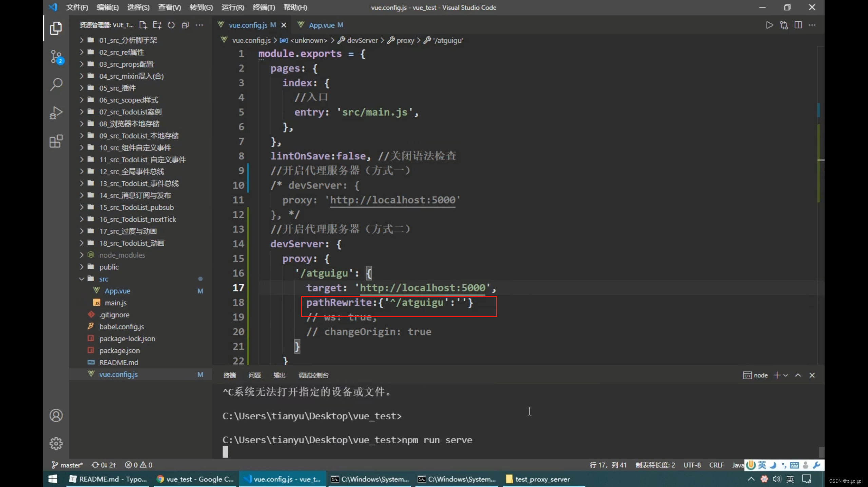The image size is (868, 487).
Task: Open the Extensions view
Action: click(x=56, y=141)
